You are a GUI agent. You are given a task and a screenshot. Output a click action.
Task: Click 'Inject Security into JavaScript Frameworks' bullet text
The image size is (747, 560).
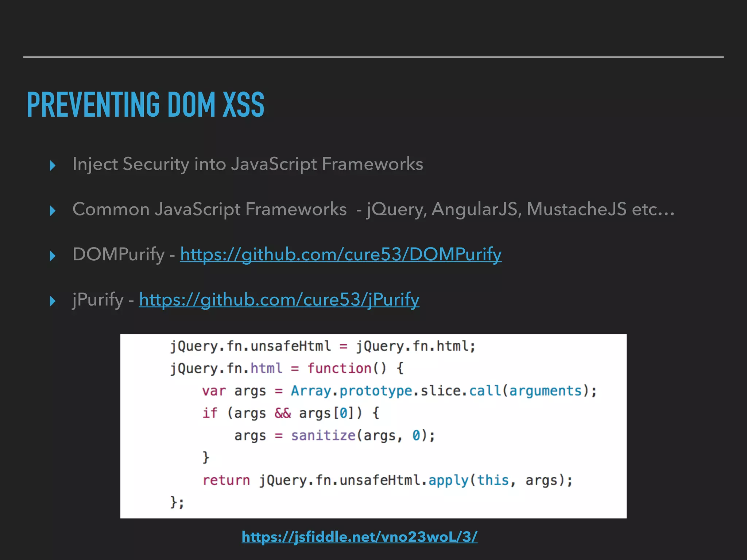pyautogui.click(x=248, y=164)
